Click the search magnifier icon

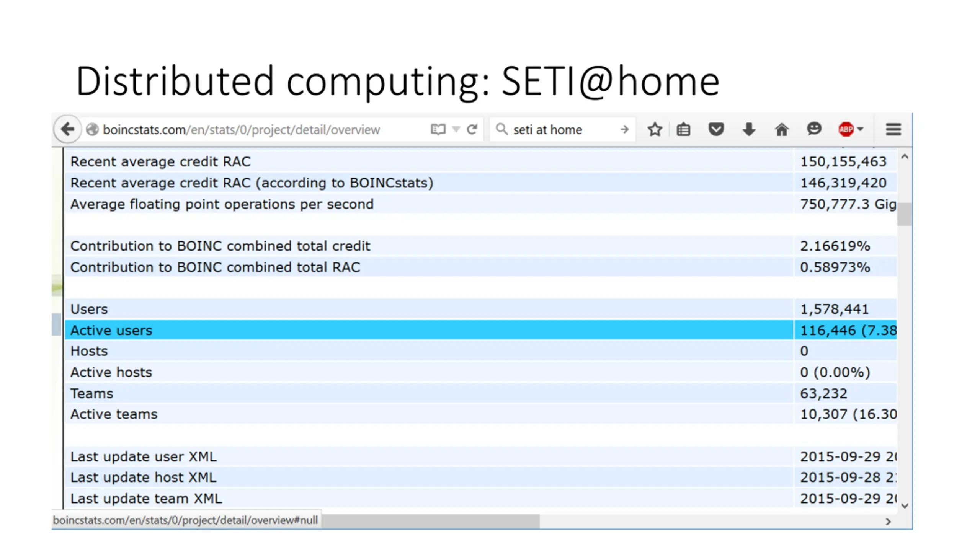point(501,129)
